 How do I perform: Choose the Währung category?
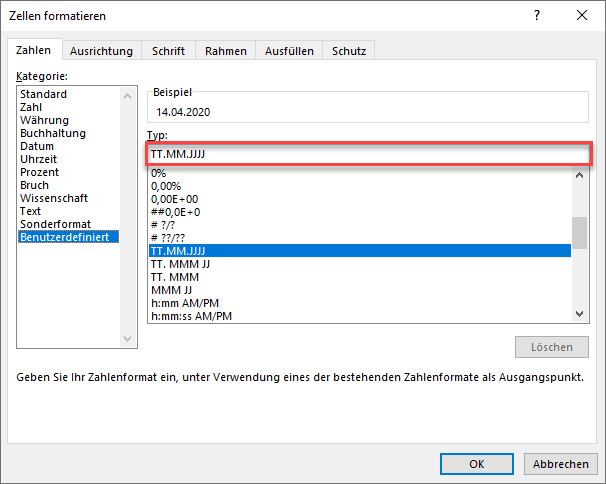click(69, 120)
